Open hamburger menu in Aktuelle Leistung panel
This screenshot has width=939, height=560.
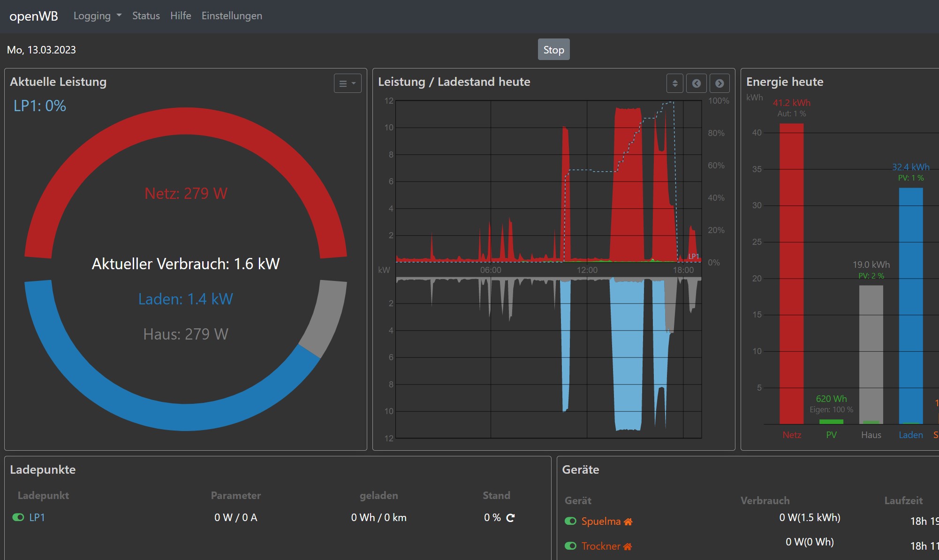pyautogui.click(x=348, y=83)
